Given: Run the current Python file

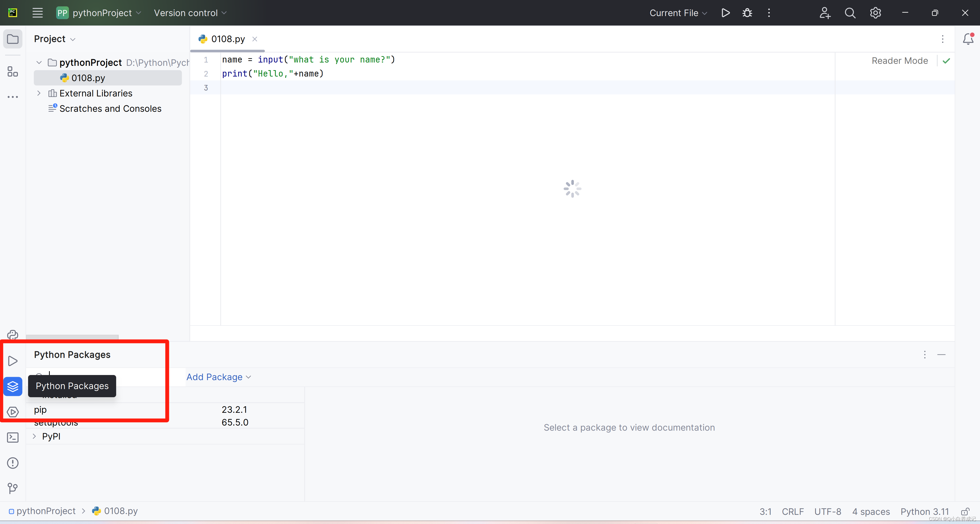Looking at the screenshot, I should (x=725, y=13).
